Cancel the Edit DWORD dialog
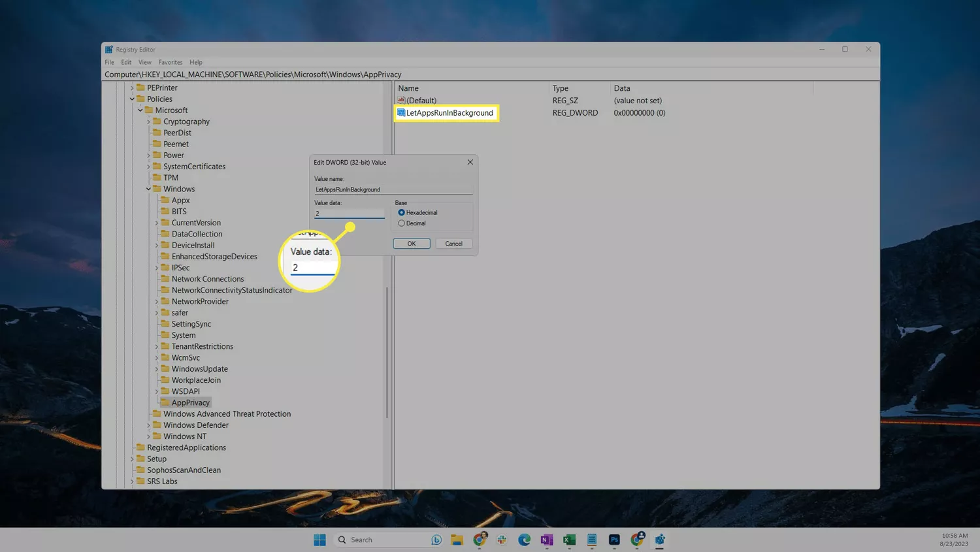 (x=453, y=244)
